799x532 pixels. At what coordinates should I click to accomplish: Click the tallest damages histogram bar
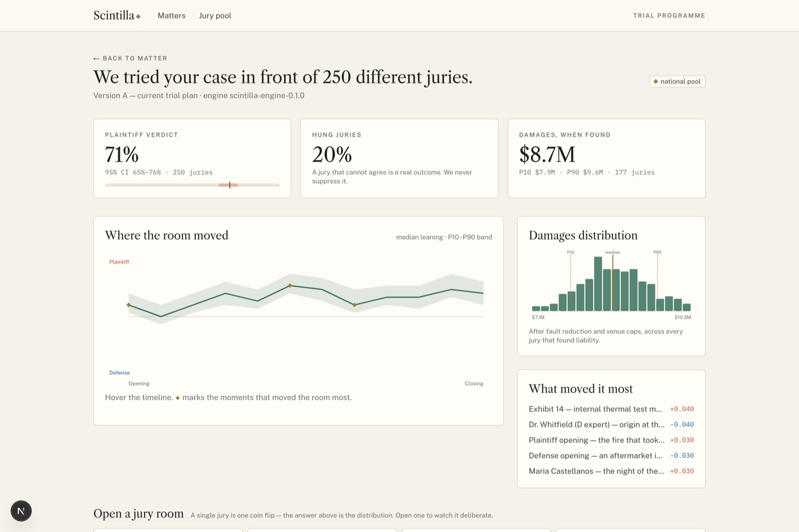598,284
